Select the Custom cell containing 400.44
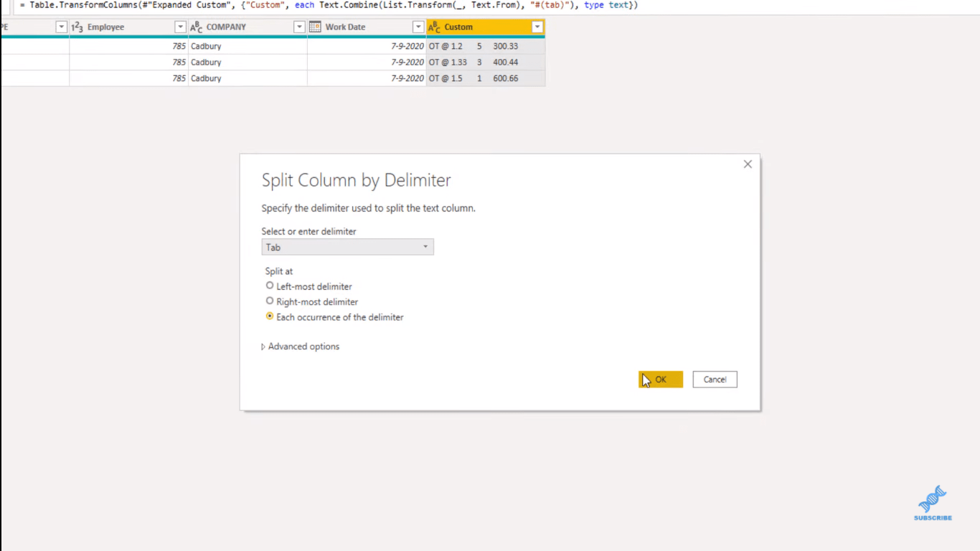The image size is (980, 551). pos(485,62)
